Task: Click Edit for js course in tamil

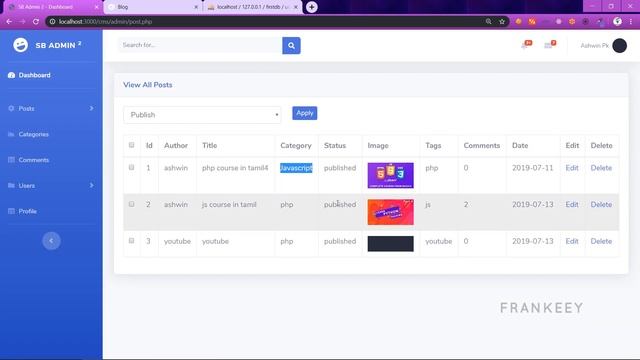Action: click(572, 204)
